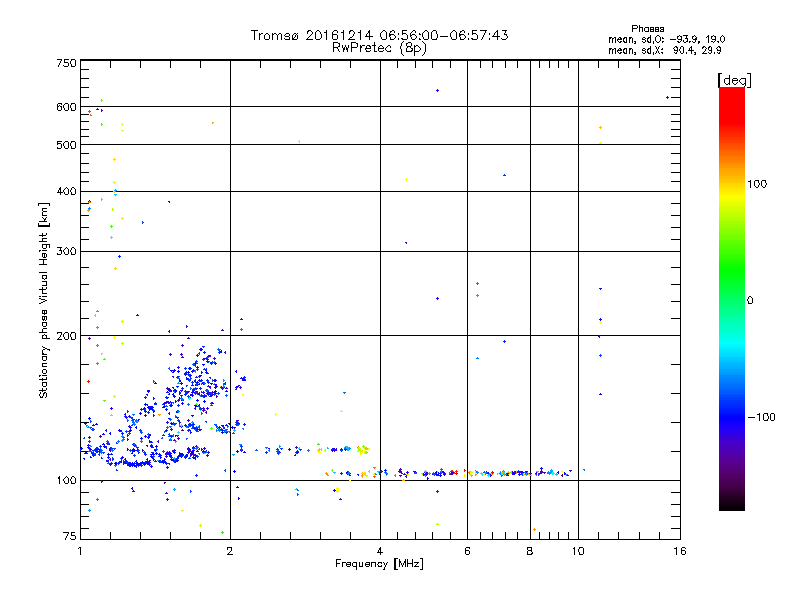Click the blue data point near 16 MHz, 620 km
Image resolution: width=800 pixels, height=600 pixels.
667,97
